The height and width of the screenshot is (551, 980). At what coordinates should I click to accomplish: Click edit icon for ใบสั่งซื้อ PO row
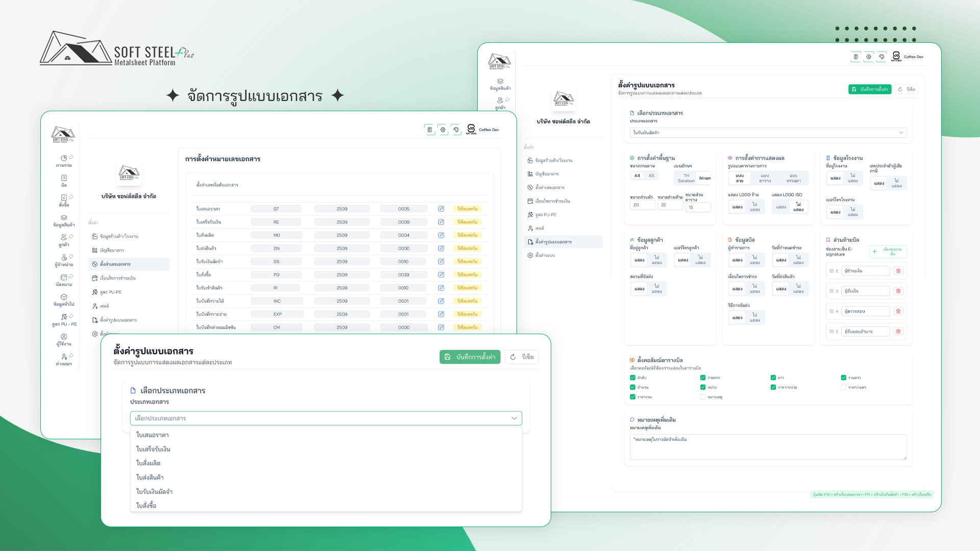coord(441,274)
